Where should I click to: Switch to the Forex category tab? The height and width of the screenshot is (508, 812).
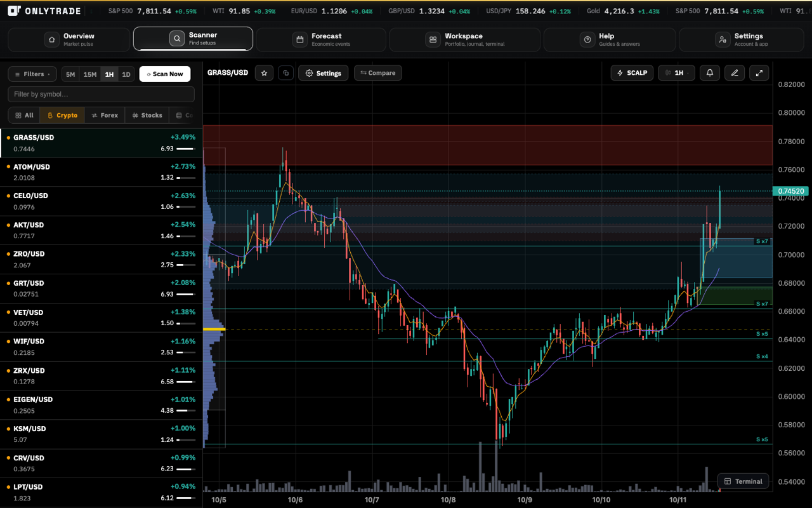click(105, 116)
